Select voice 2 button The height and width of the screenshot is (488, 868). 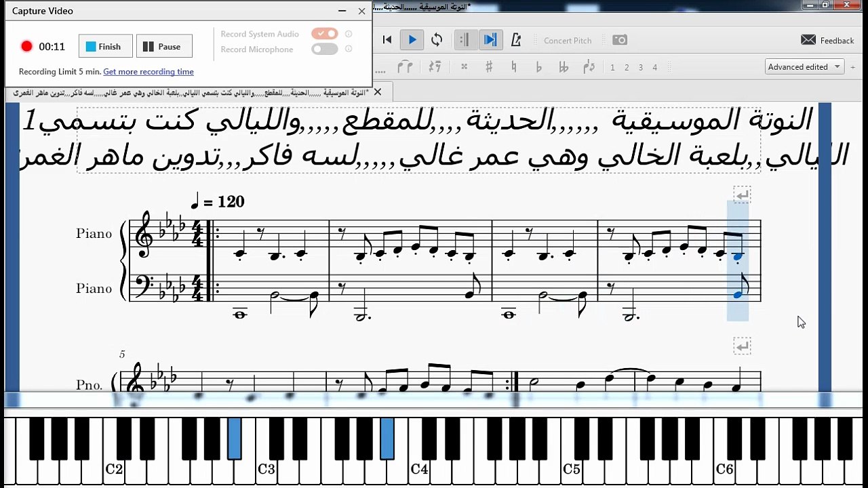click(627, 68)
